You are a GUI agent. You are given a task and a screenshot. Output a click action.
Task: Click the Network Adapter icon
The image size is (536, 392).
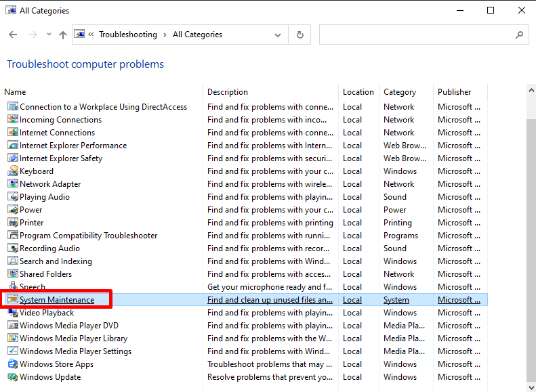(13, 184)
